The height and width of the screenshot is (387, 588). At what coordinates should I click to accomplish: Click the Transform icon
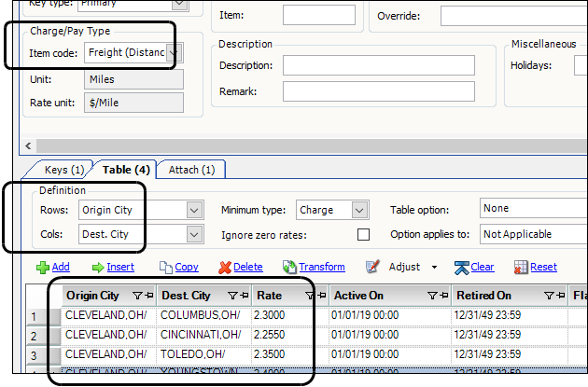289,267
